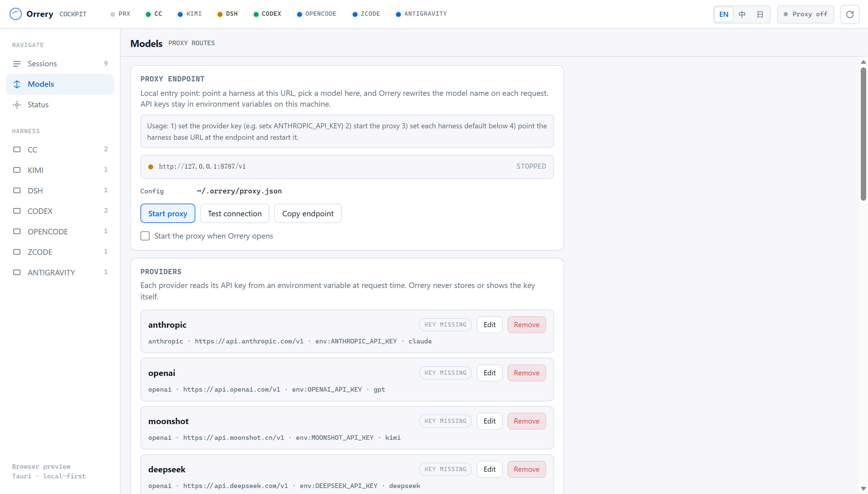868x494 pixels.
Task: Copy the proxy endpoint
Action: [x=308, y=213]
